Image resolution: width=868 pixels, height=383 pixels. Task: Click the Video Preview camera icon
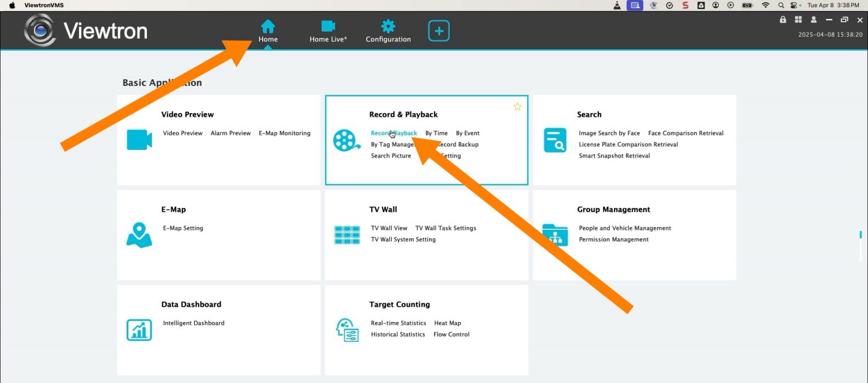pyautogui.click(x=139, y=140)
